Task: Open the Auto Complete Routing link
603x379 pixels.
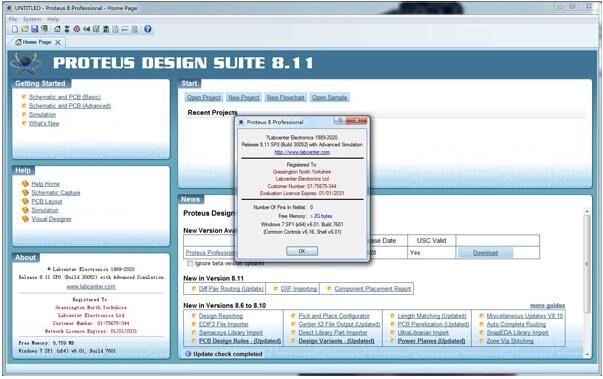Action: click(x=516, y=324)
